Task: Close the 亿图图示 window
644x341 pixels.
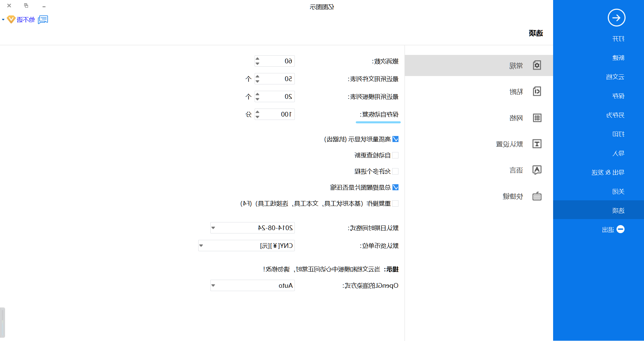Action: [x=9, y=6]
